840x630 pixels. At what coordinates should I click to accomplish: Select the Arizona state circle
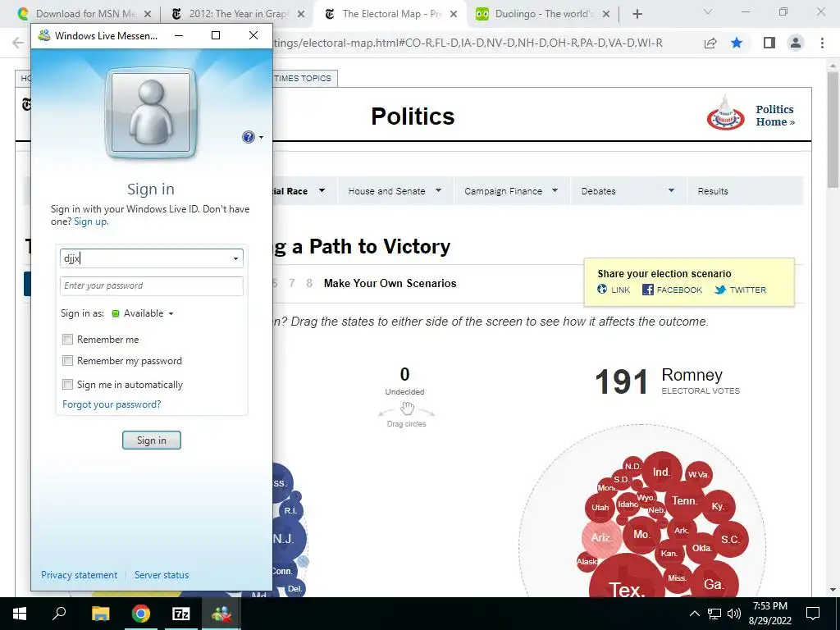tap(601, 537)
